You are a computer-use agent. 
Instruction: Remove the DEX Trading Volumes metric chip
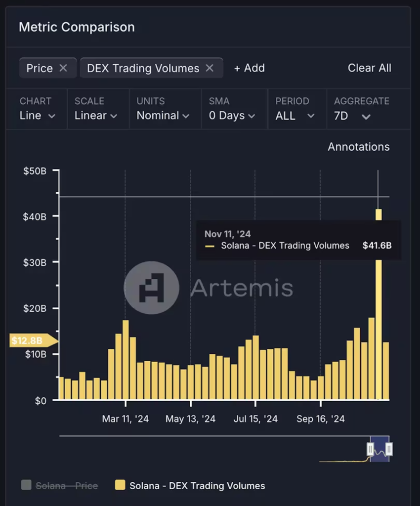(x=210, y=68)
